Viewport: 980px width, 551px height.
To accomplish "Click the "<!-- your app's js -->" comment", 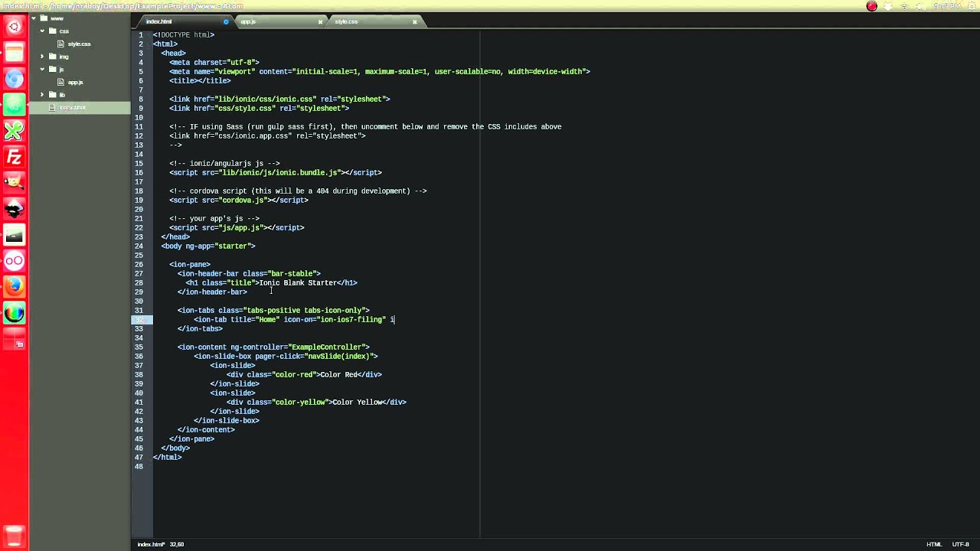I will [x=214, y=219].
